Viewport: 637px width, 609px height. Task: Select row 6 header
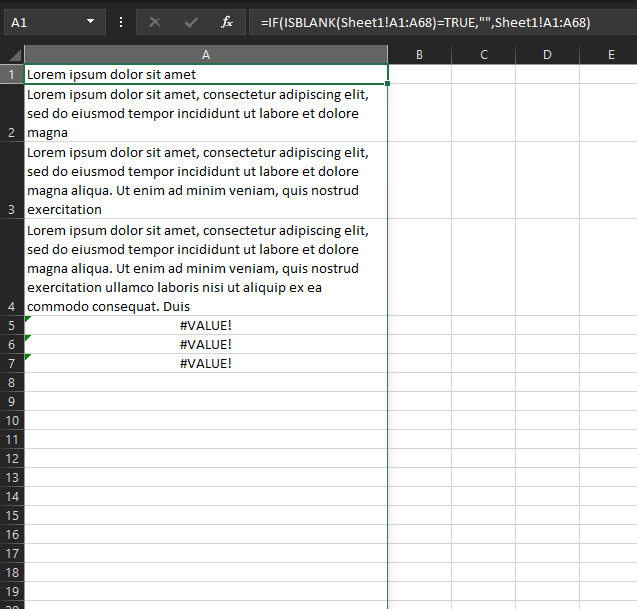pyautogui.click(x=12, y=345)
